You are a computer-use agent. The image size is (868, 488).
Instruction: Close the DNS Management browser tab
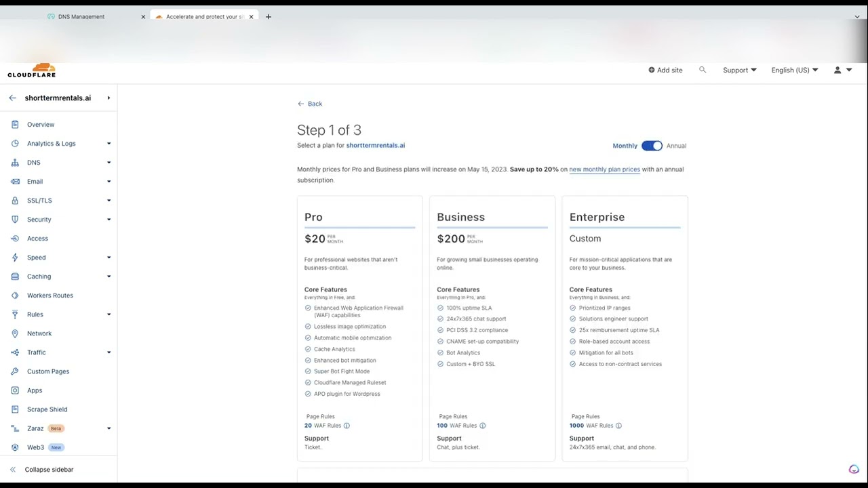[x=143, y=16]
